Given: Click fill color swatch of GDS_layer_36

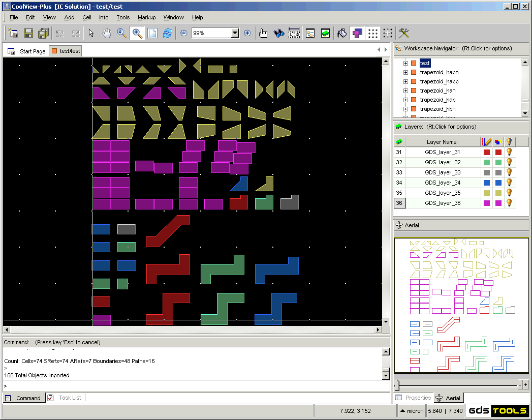Looking at the screenshot, I should [498, 203].
